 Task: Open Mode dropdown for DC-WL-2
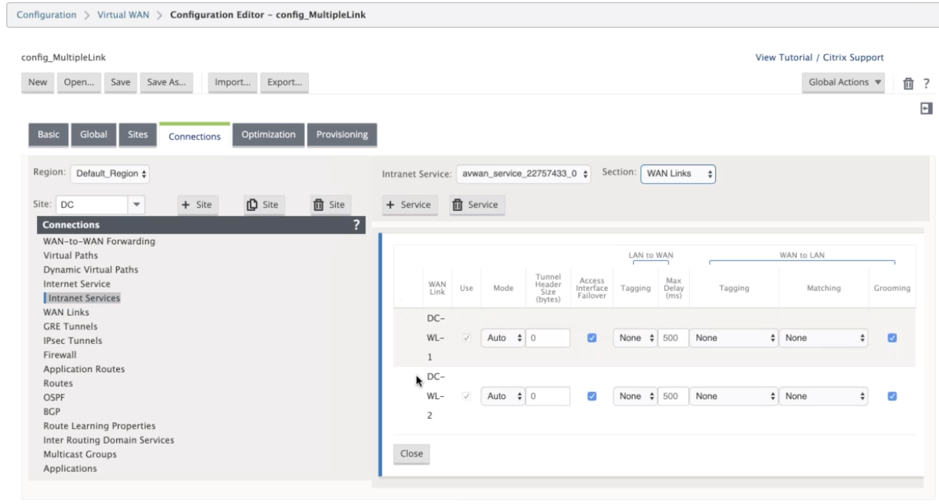502,396
